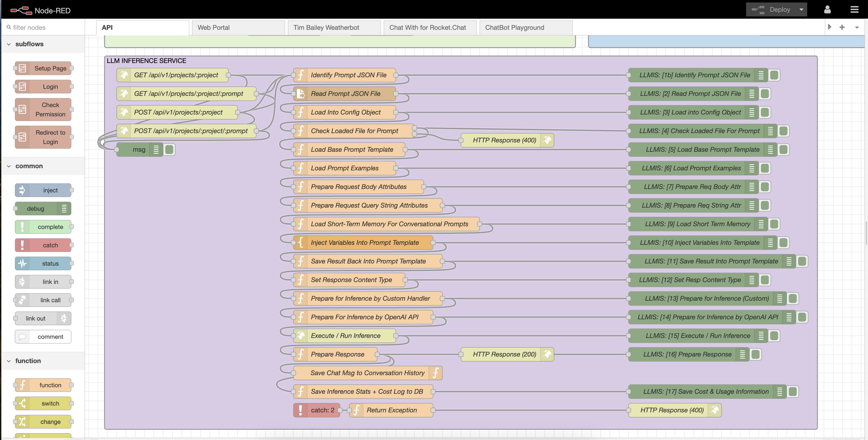The image size is (868, 440).
Task: Select the inject node in palette
Action: (43, 190)
